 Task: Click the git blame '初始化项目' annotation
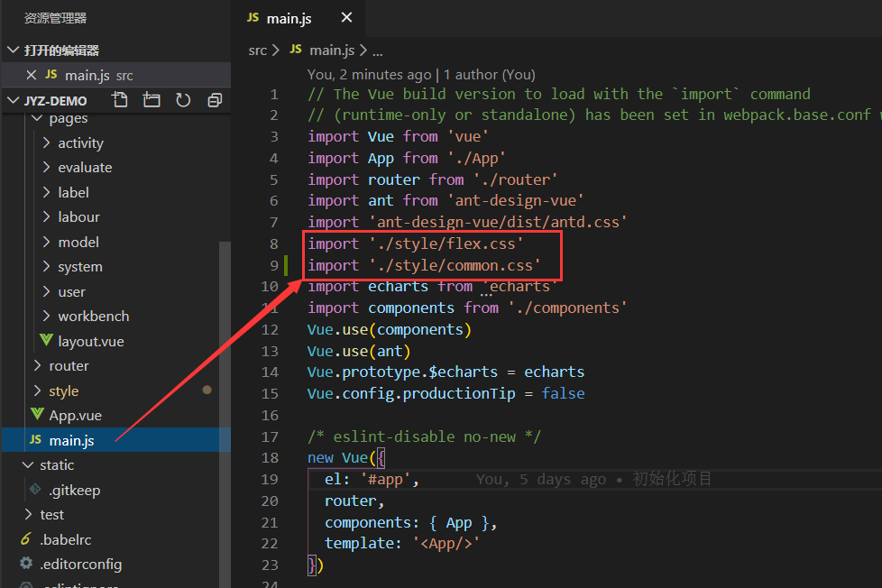(672, 479)
